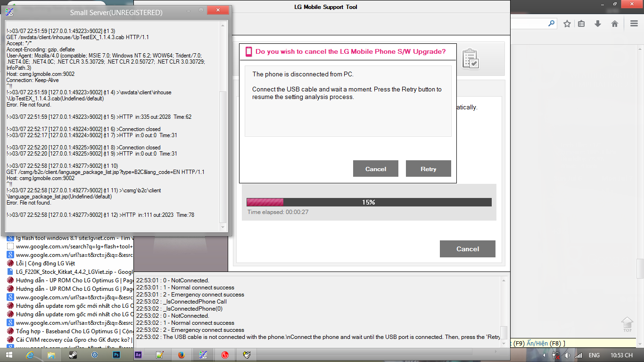This screenshot has width=644, height=362.
Task: Click the last taskbar icon with shield check
Action: pos(247,355)
